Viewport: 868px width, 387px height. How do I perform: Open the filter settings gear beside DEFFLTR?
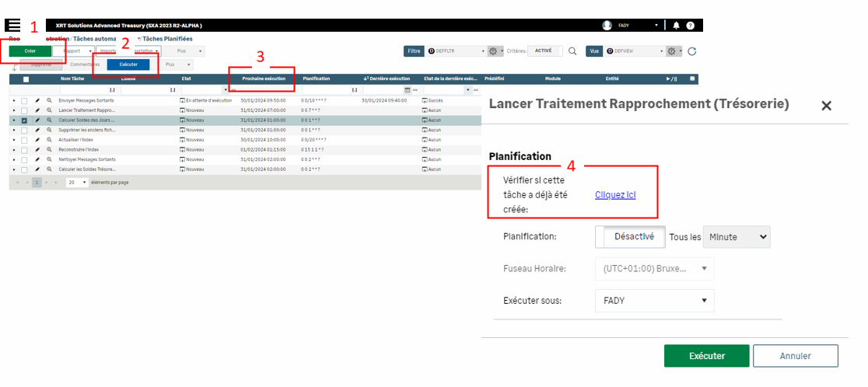point(493,51)
